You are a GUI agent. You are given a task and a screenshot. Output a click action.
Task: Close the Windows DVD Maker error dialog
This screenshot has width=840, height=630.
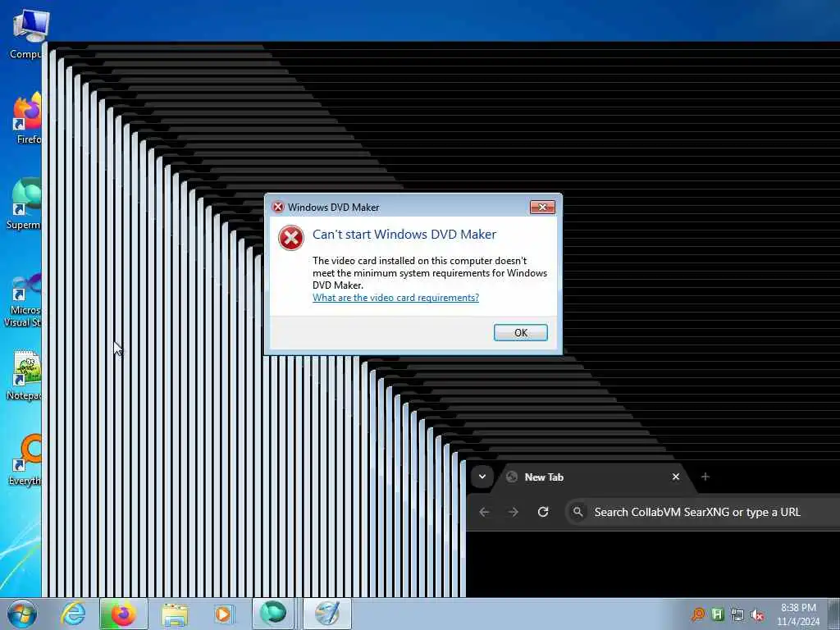click(542, 208)
